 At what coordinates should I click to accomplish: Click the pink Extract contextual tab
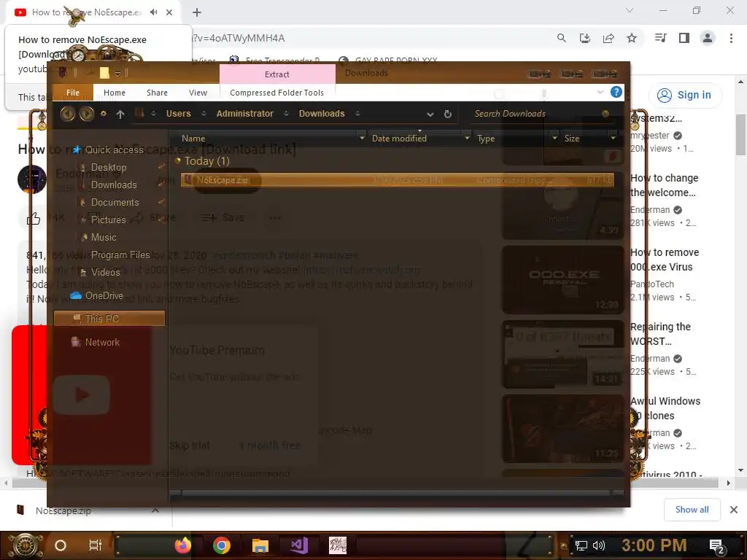tap(277, 74)
